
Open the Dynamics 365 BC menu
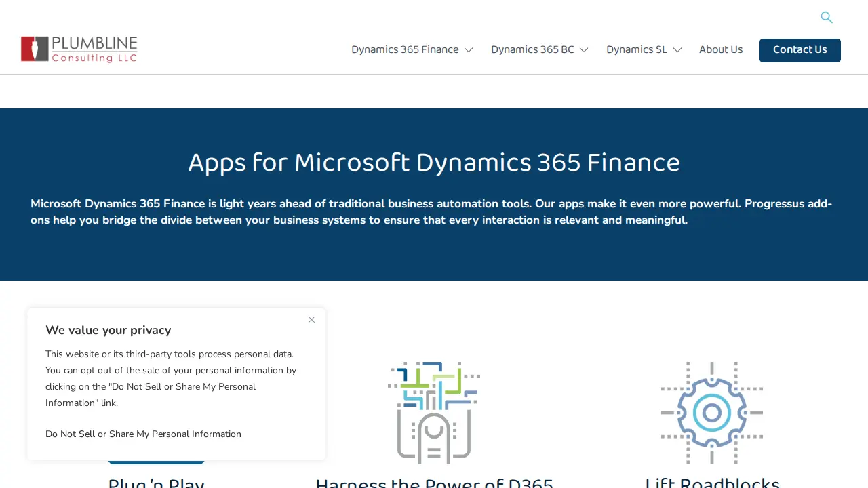pyautogui.click(x=532, y=50)
